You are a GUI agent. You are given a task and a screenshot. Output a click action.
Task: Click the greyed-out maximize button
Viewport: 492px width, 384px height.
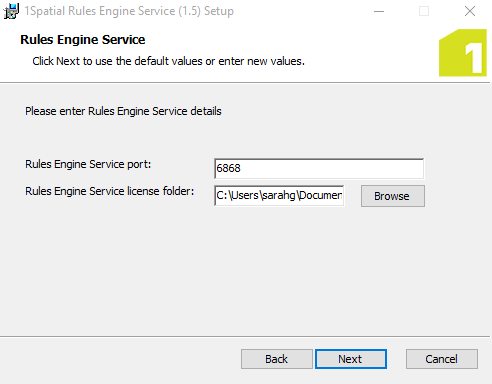click(424, 11)
